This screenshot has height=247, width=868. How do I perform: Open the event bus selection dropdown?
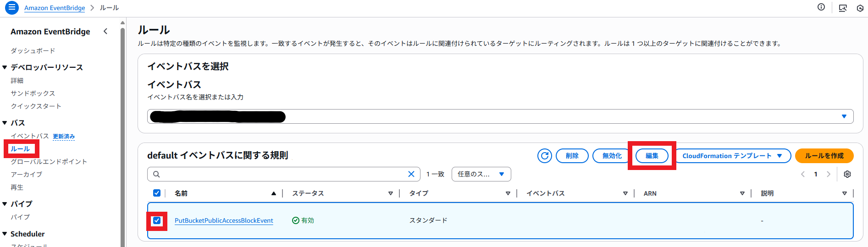tap(844, 116)
